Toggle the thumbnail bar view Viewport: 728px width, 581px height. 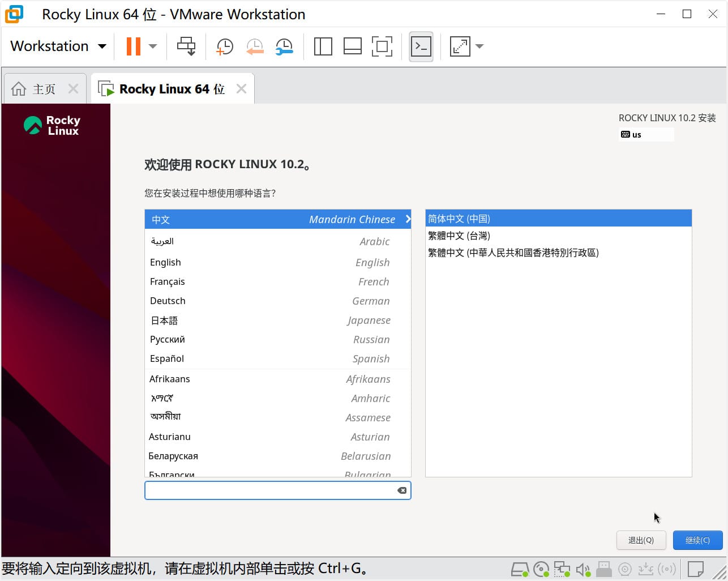[x=352, y=46]
